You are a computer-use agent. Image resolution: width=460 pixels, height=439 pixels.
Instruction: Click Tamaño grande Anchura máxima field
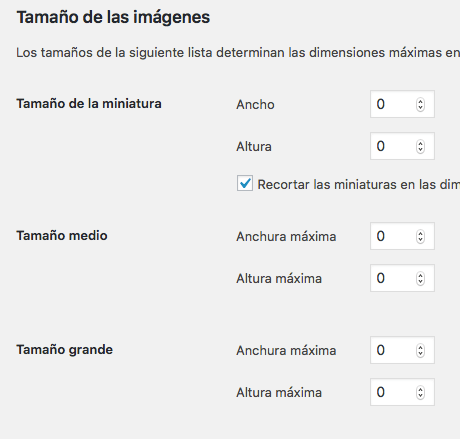(402, 350)
